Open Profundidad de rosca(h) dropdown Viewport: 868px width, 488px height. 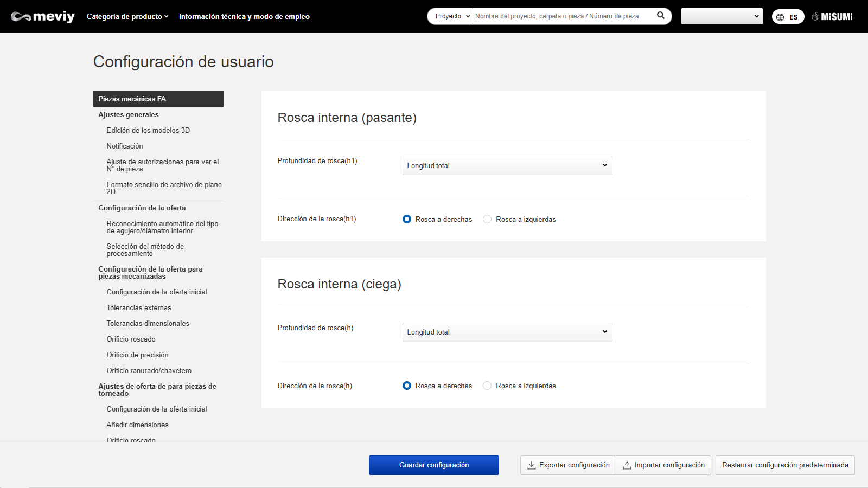click(x=507, y=332)
